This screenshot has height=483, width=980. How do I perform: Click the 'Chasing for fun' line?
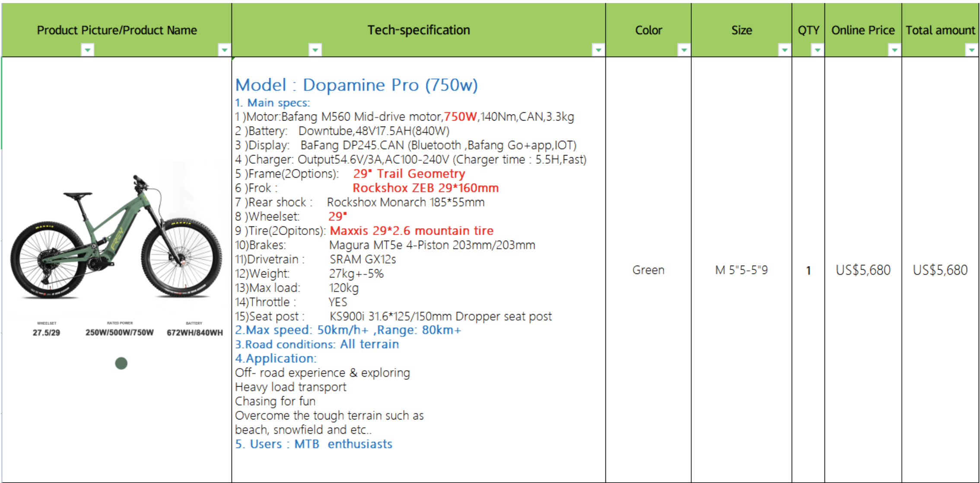(x=275, y=401)
